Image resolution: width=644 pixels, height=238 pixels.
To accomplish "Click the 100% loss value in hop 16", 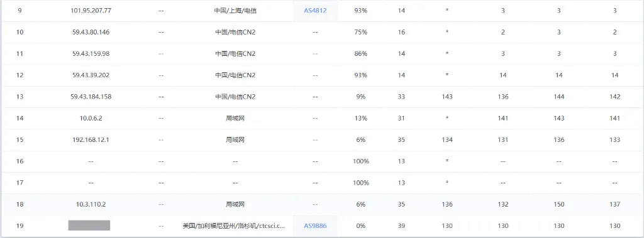I will coord(360,161).
